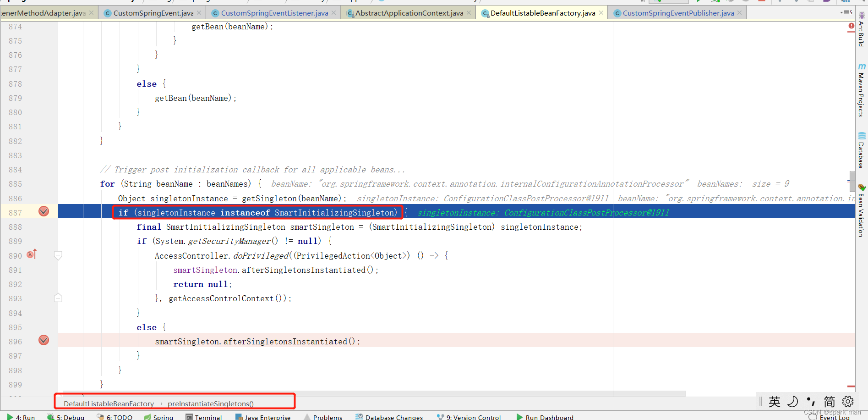868x420 pixels.
Task: Click the locked class icon on DefaultListableBeanFactory.java tab
Action: (x=486, y=13)
